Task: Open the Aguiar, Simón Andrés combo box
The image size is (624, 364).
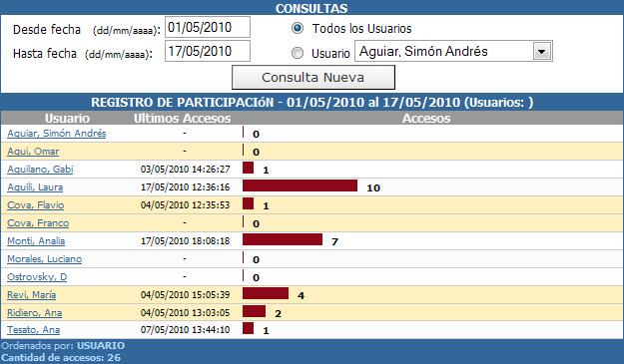Action: (x=453, y=51)
